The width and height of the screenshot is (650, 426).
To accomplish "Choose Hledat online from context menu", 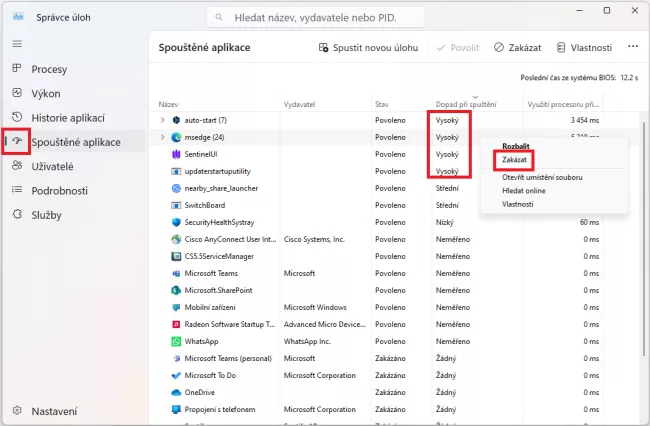I will [x=523, y=190].
